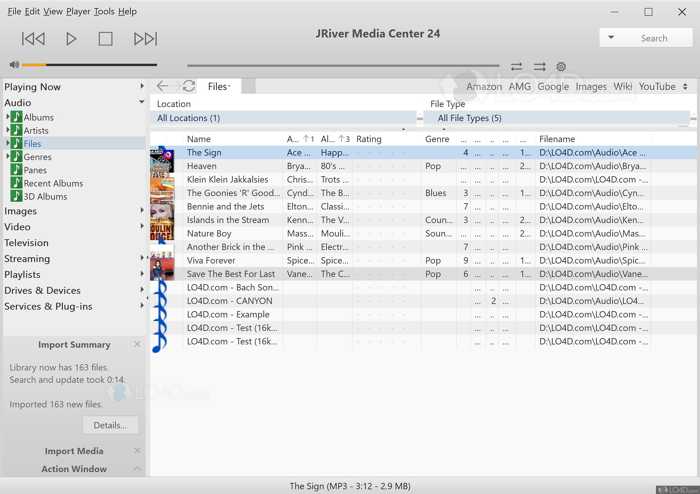Select All Locations (1) filter
This screenshot has width=700, height=494.
click(x=284, y=118)
